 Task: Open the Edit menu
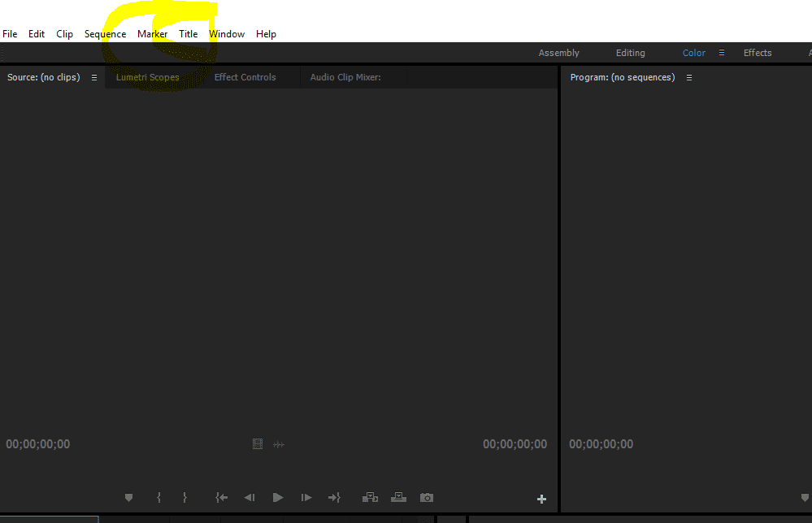(x=37, y=34)
